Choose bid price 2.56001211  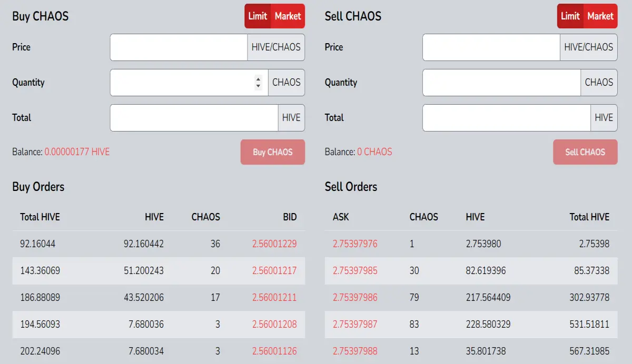(274, 298)
